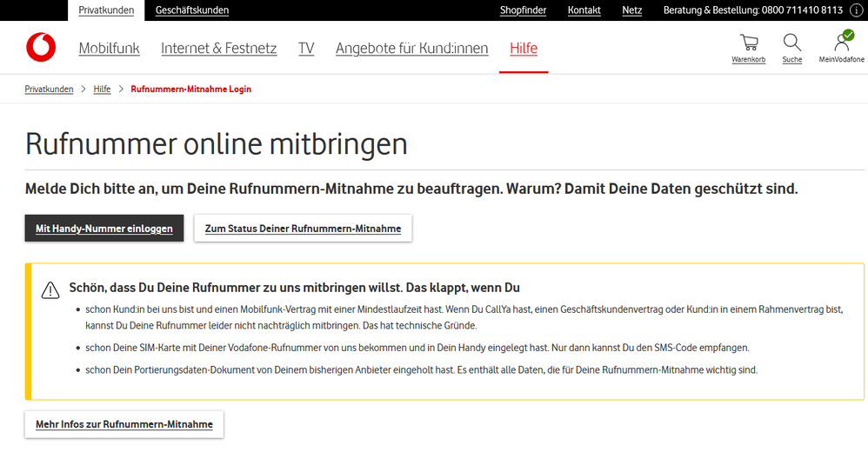Click the info icon beside hotline number
868x452 pixels.
coord(856,10)
